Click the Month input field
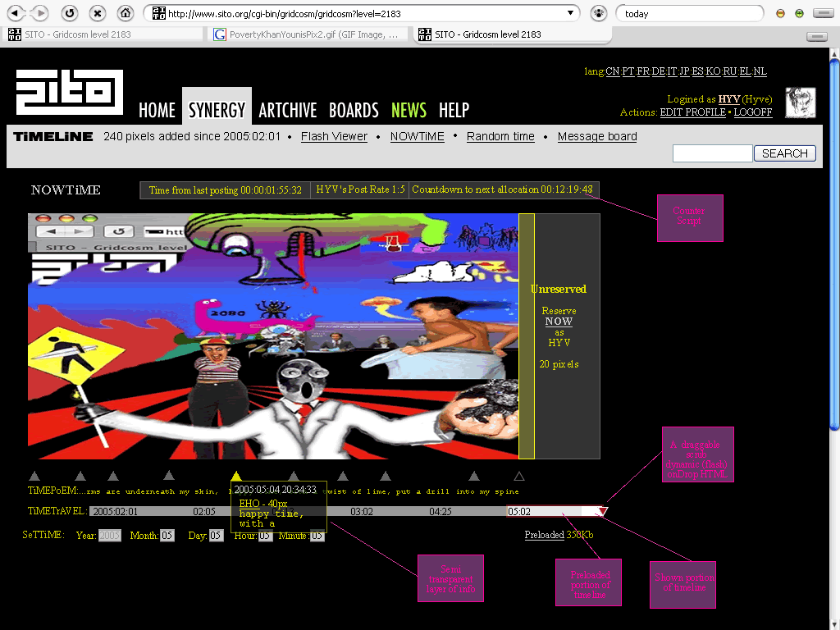 [x=167, y=535]
